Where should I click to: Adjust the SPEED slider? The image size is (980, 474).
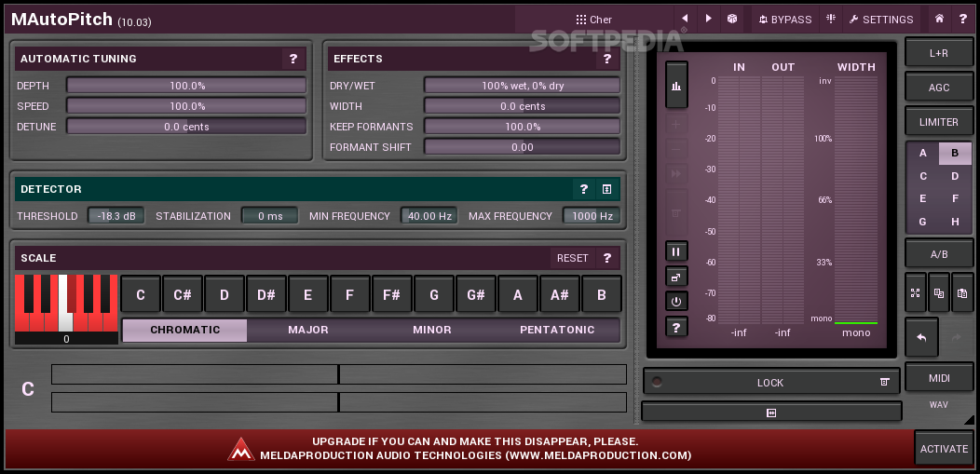[186, 106]
